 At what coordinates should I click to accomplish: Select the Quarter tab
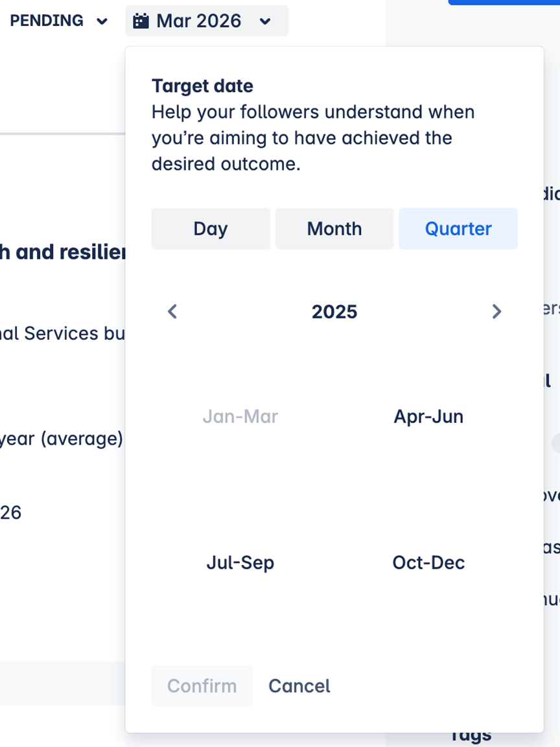coord(458,229)
